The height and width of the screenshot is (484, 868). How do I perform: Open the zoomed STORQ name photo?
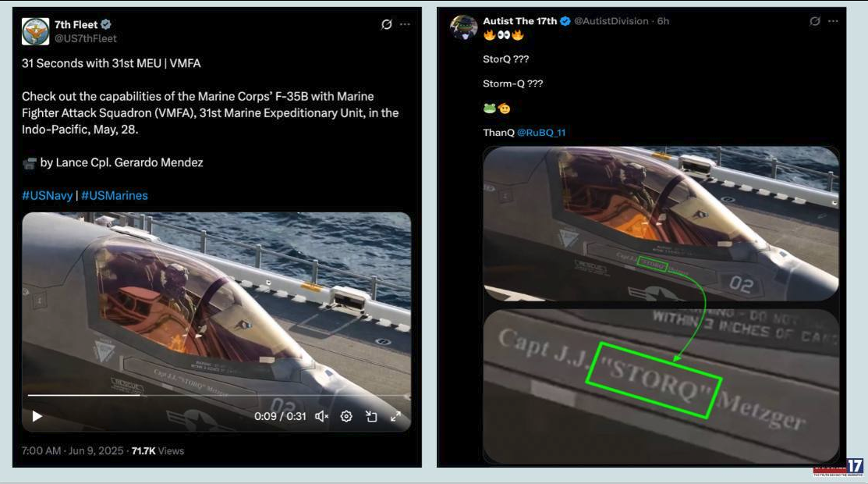(x=661, y=386)
